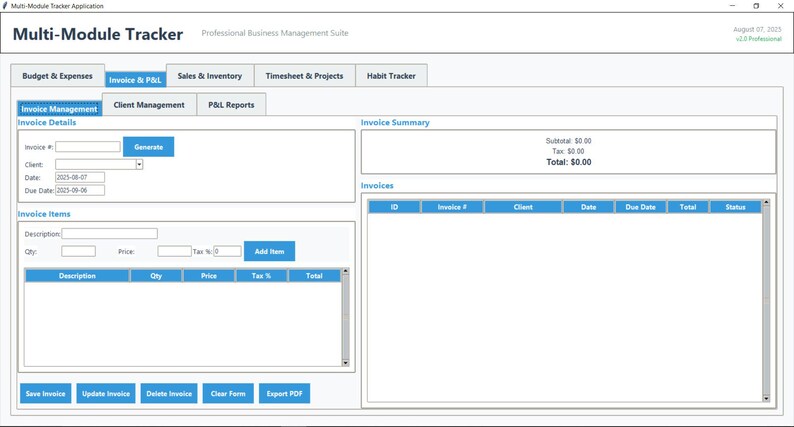The height and width of the screenshot is (427, 794).
Task: Sort invoices by Due Date column header
Action: 641,207
